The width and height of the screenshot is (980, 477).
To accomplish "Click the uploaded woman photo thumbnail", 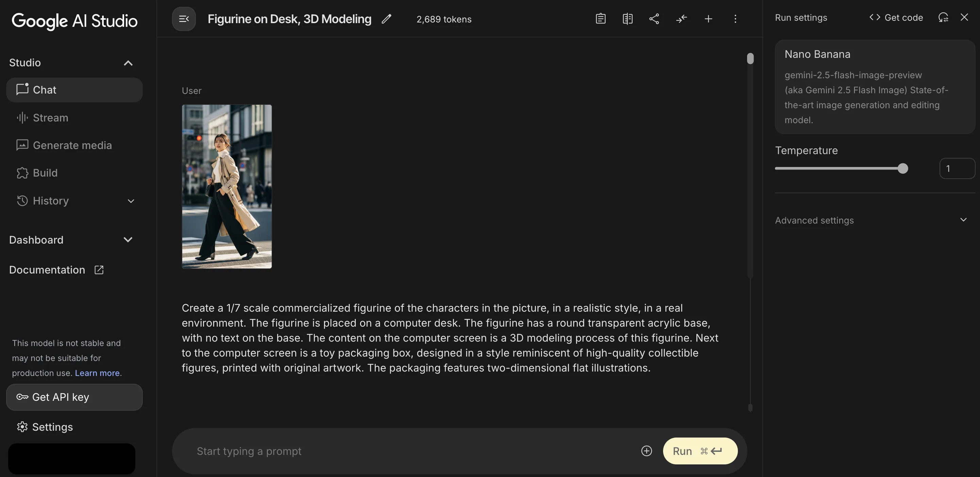I will (227, 186).
